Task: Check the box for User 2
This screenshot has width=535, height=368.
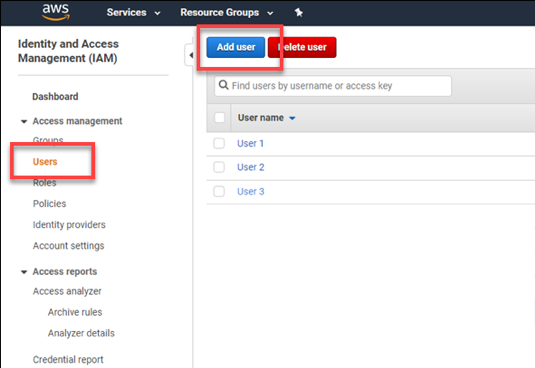Action: [219, 167]
